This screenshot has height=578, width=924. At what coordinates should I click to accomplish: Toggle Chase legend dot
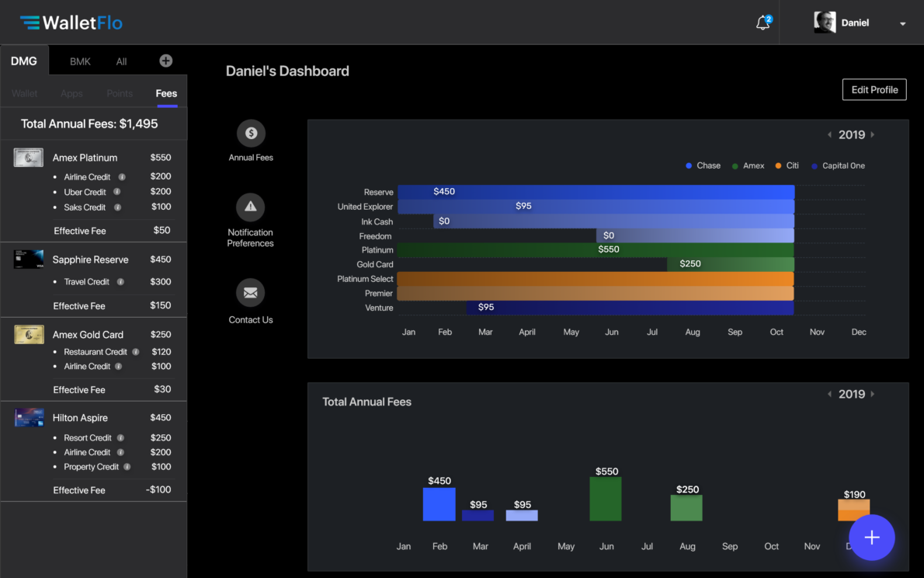coord(689,165)
